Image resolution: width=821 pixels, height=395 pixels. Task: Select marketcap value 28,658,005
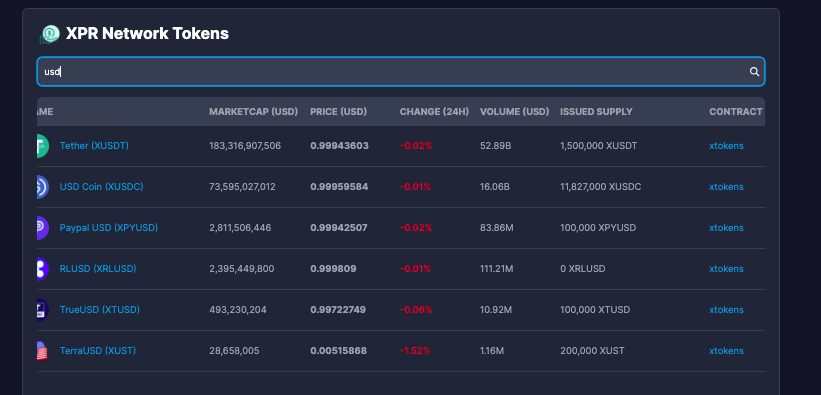pos(234,350)
